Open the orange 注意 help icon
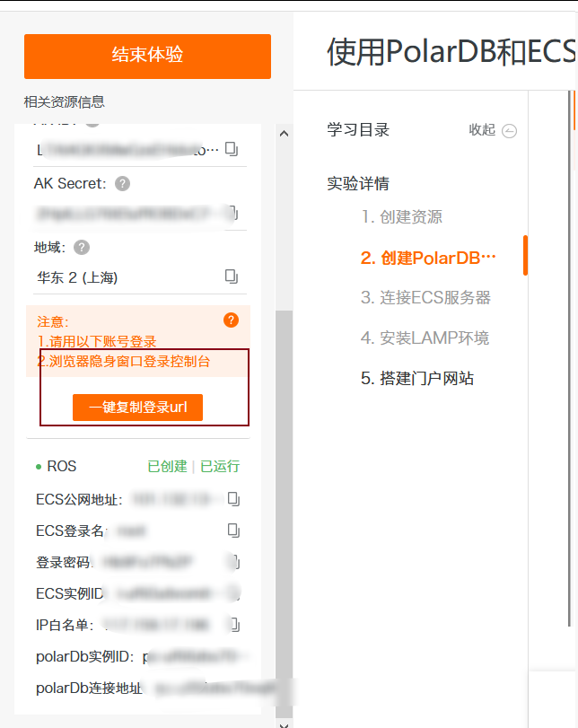 232,320
